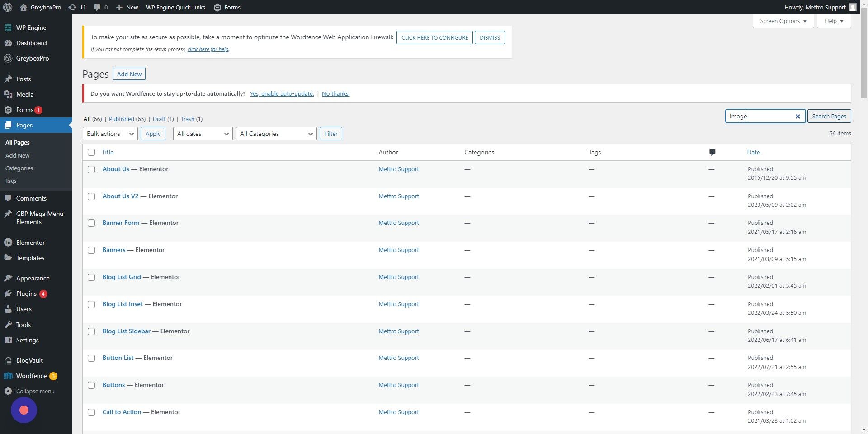The height and width of the screenshot is (434, 868).
Task: Switch to the Published pages filter
Action: 121,119
